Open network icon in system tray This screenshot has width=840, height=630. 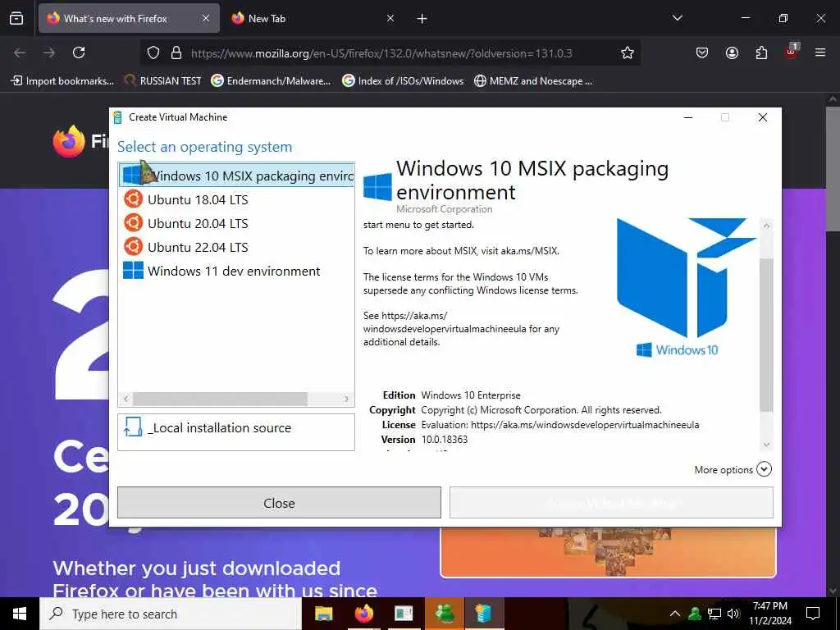(x=714, y=614)
